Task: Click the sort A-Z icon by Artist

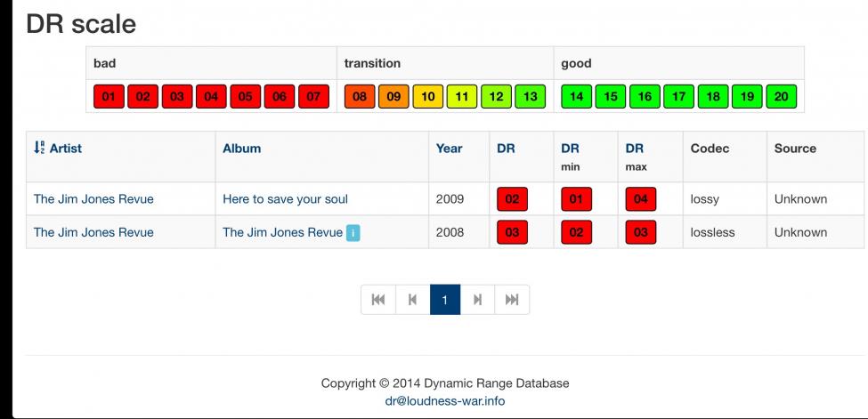Action: point(39,148)
